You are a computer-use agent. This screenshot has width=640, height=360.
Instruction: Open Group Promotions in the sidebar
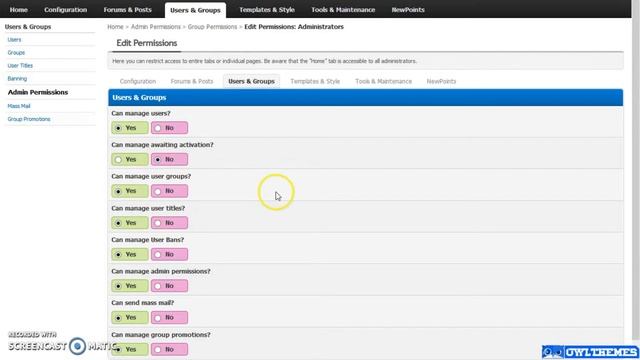tap(29, 119)
